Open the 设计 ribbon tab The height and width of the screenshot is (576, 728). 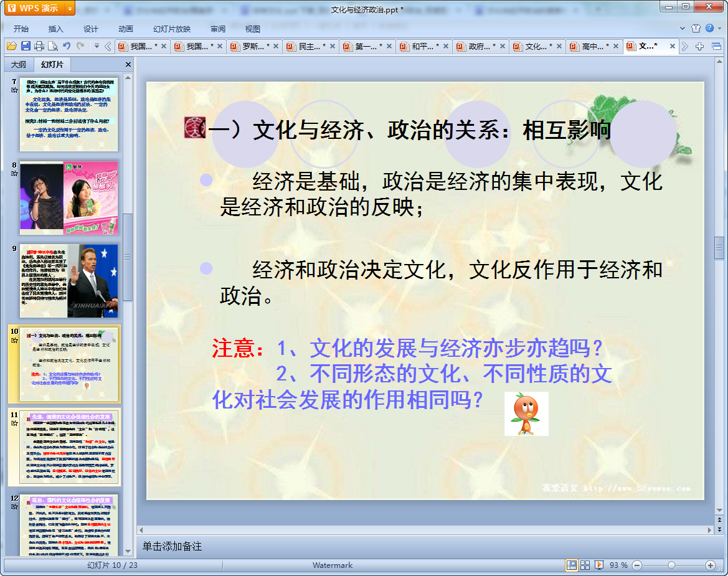coord(90,29)
